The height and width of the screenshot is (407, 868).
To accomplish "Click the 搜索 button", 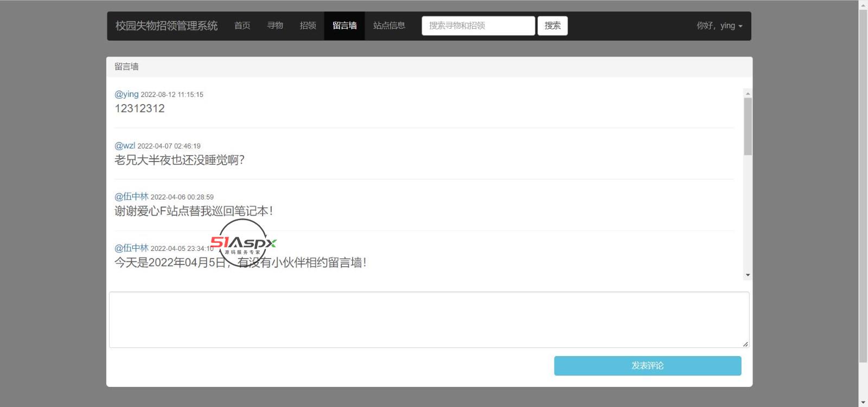I will coord(552,25).
